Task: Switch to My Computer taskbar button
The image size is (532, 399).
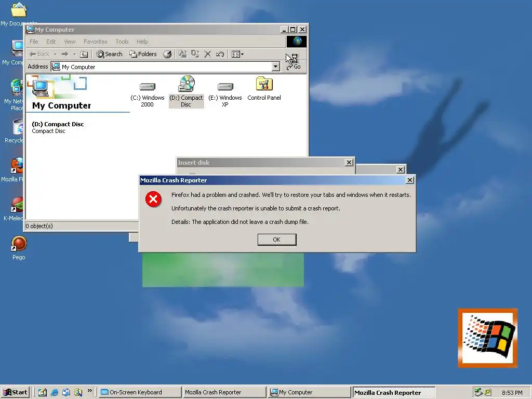Action: 309,392
